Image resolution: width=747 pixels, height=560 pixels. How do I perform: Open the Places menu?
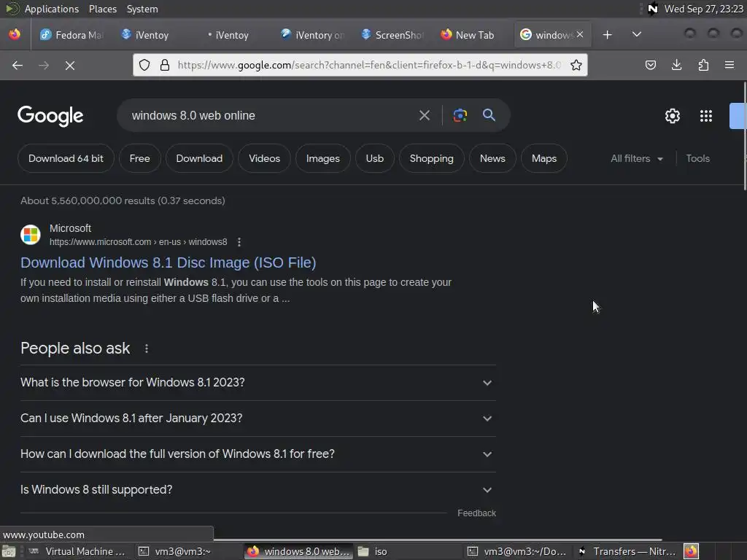tap(102, 9)
